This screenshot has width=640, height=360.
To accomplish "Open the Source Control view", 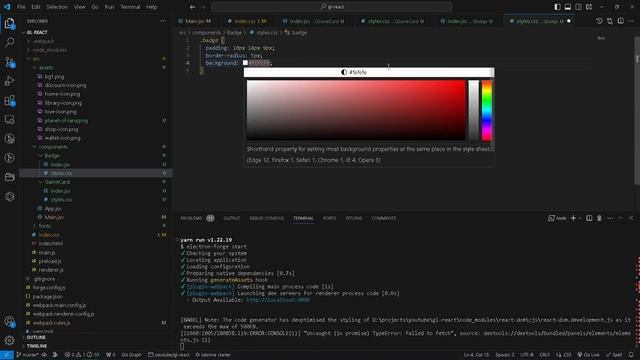I will (9, 62).
